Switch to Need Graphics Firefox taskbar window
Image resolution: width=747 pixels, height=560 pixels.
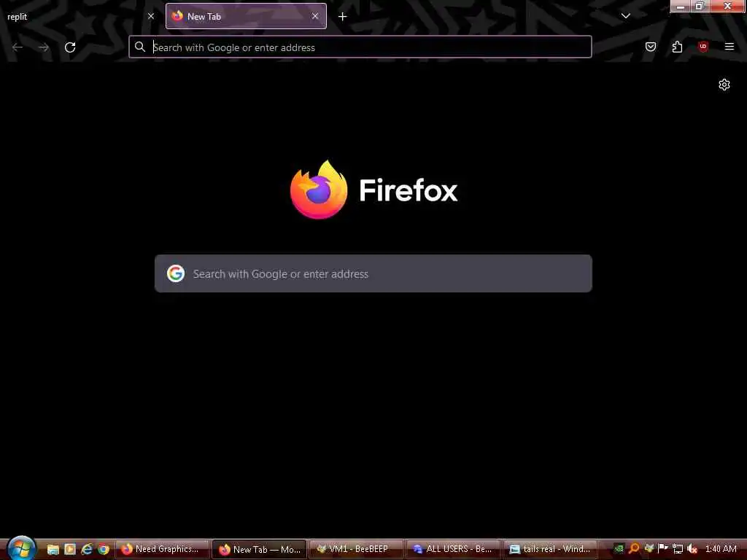point(162,550)
